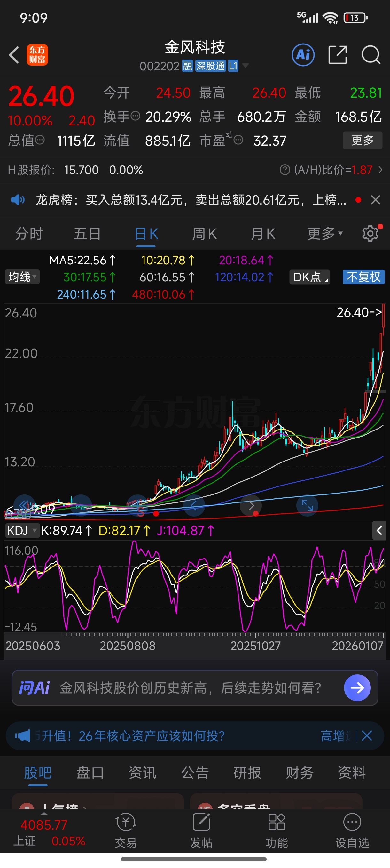Expand the 更多 period dropdown

[x=325, y=234]
